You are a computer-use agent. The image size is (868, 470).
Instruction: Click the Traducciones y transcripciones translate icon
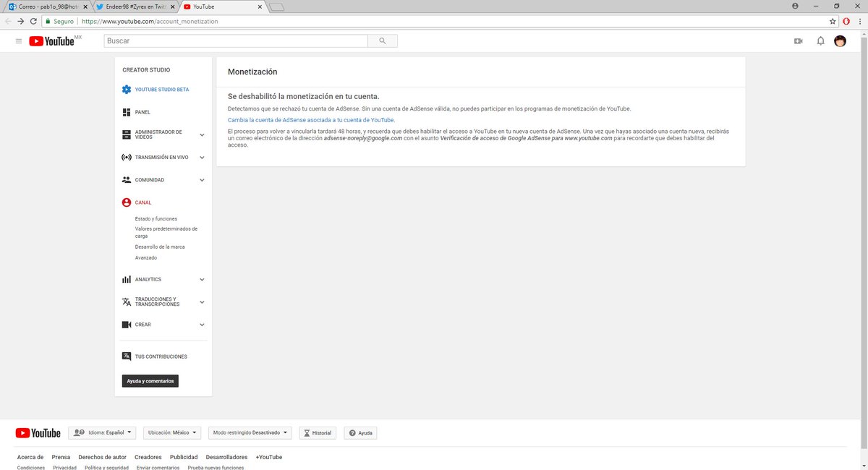[x=127, y=302]
